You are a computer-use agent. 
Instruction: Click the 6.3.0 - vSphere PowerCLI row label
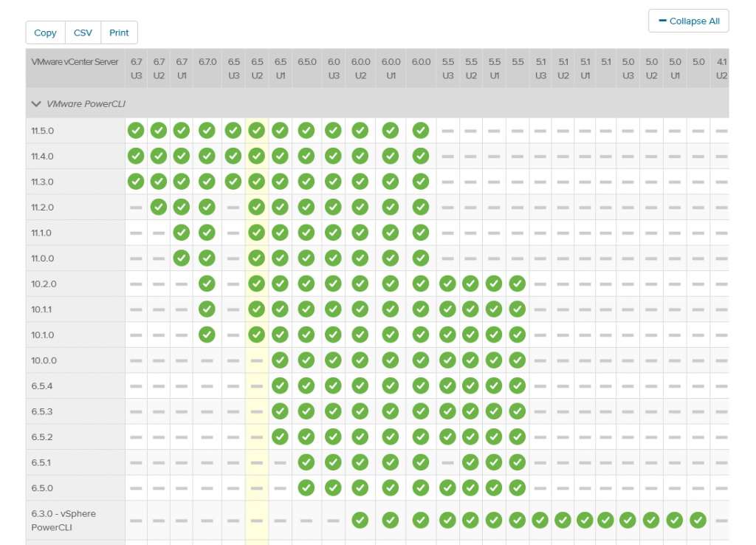point(63,521)
